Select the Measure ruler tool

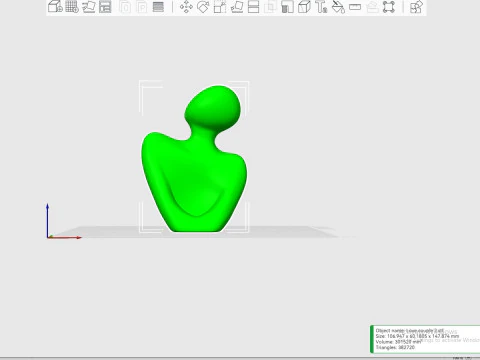click(355, 7)
